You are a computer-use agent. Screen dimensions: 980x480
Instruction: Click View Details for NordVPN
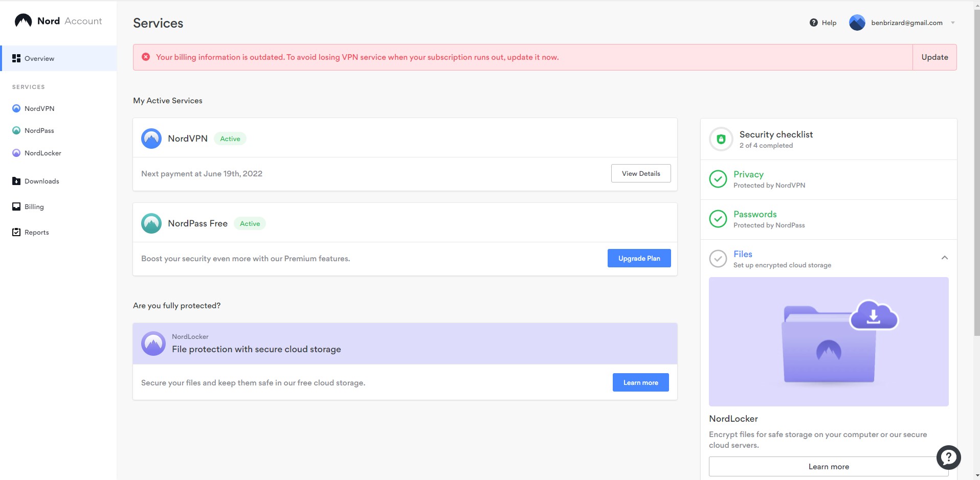641,173
